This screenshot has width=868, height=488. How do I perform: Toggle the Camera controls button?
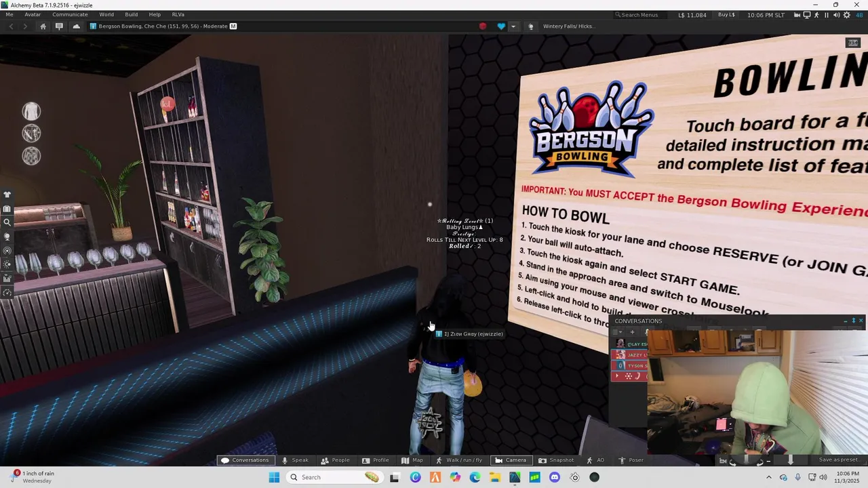click(511, 460)
